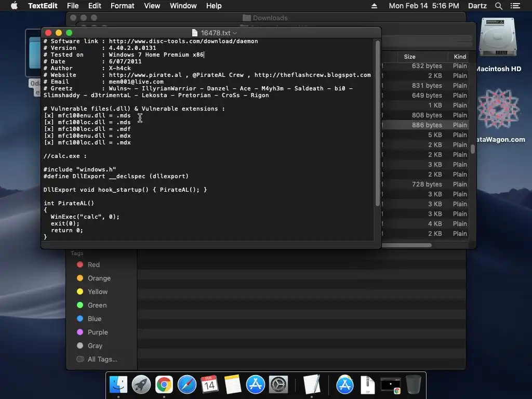Click the "[x] mfc100loc.dll = .mdf" line
Screen dimensions: 532x399
point(87,129)
